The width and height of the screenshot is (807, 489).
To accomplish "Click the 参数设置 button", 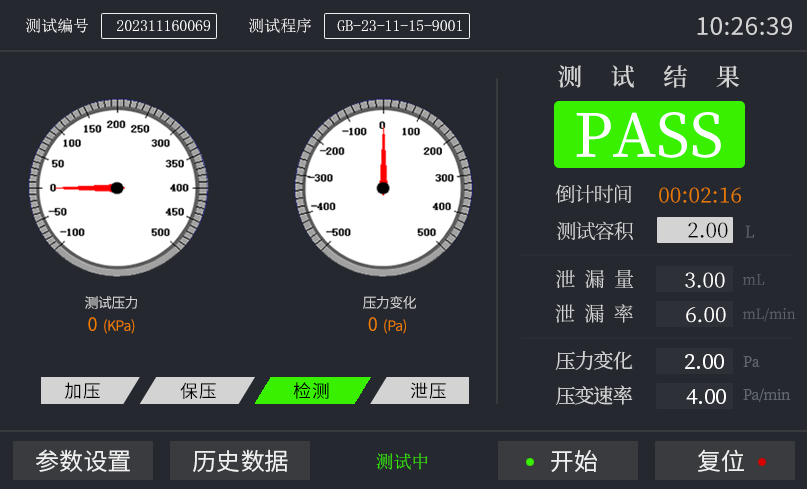I will (x=83, y=461).
